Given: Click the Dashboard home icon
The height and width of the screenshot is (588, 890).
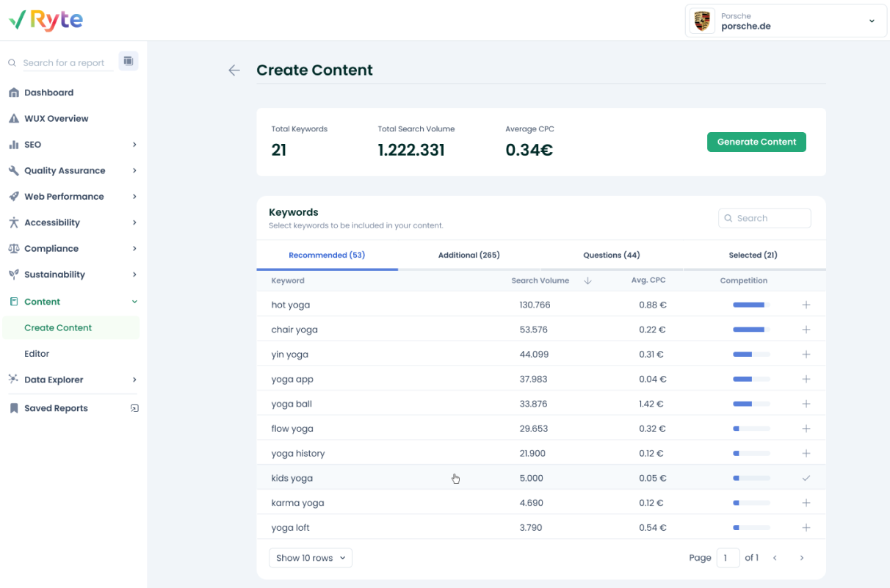Looking at the screenshot, I should [x=13, y=92].
